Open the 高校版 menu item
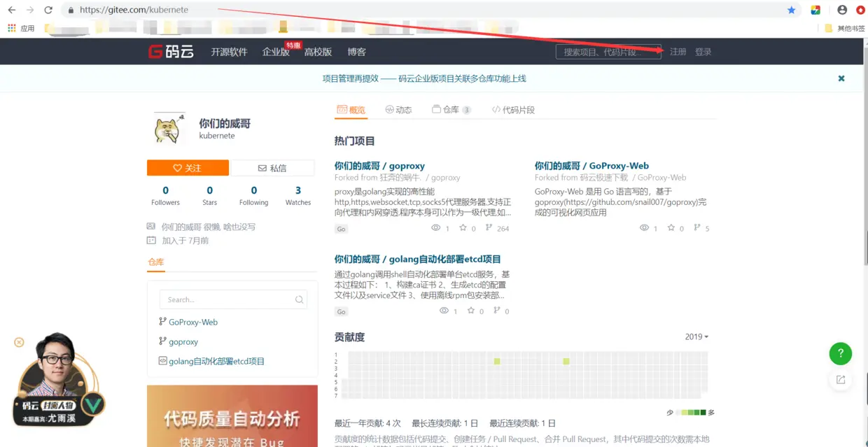 (x=318, y=52)
